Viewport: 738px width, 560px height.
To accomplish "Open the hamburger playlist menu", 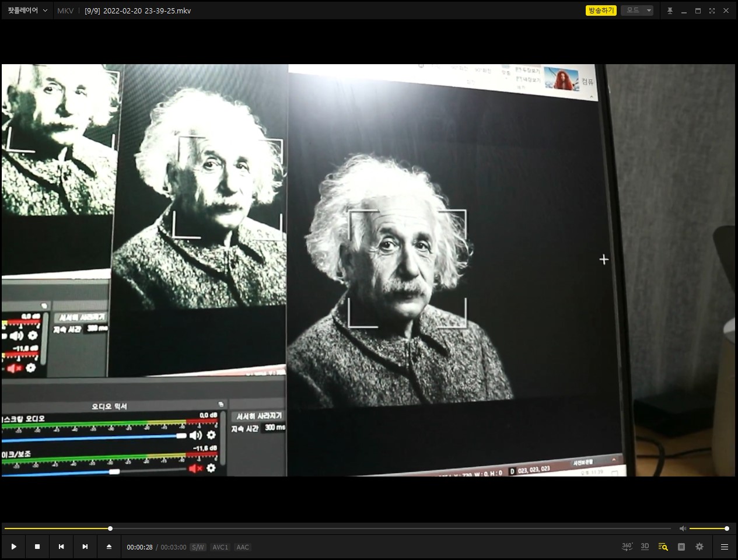I will click(725, 547).
